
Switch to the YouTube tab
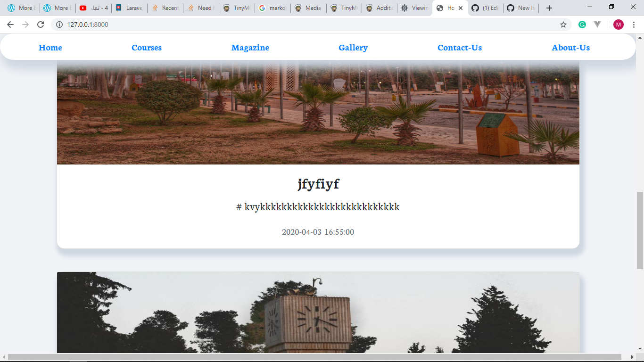tap(93, 8)
